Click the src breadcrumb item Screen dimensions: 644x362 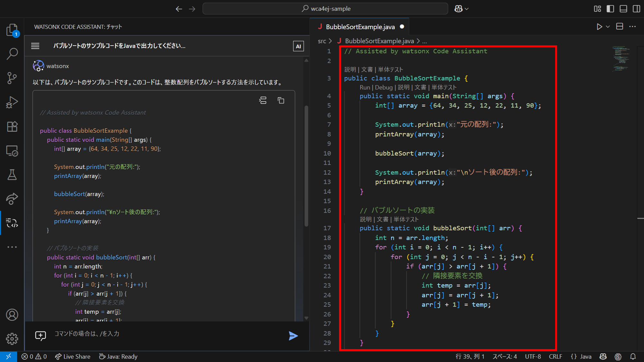[322, 41]
